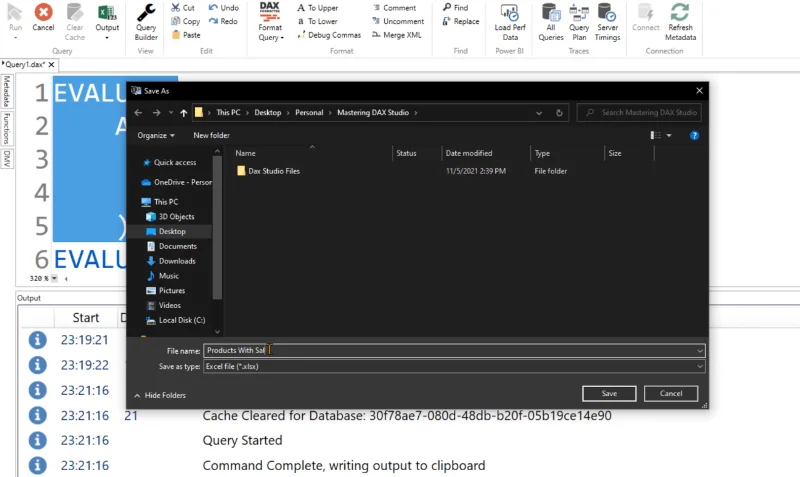Click Debug Commas option
This screenshot has height=477, width=800.
click(329, 35)
